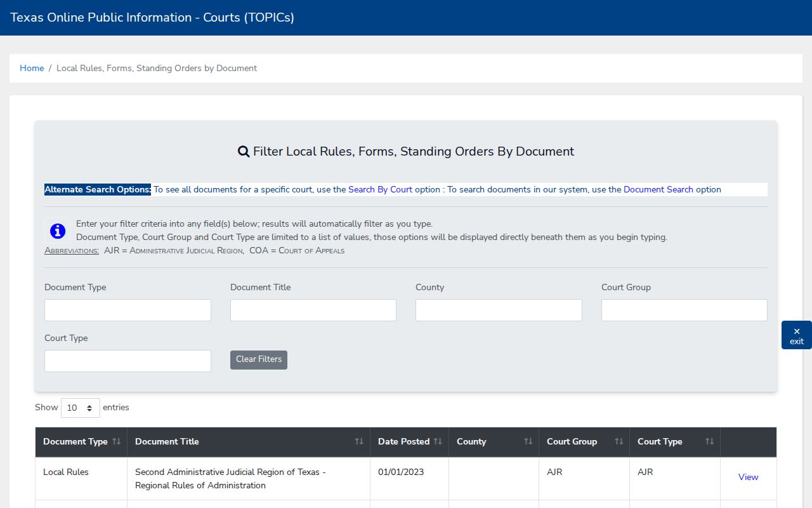This screenshot has height=508, width=812.
Task: Close the panel with the exit button
Action: click(797, 335)
